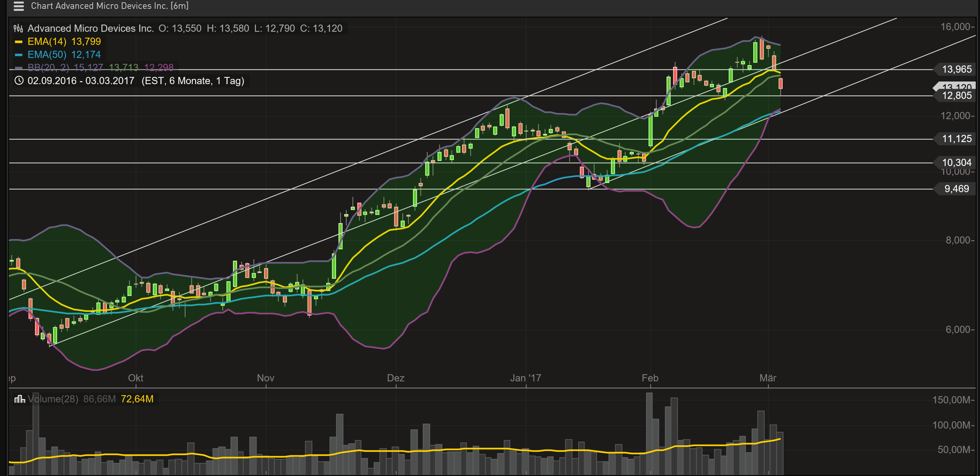
Task: Click the blue EMA(50) color marker
Action: [18, 55]
